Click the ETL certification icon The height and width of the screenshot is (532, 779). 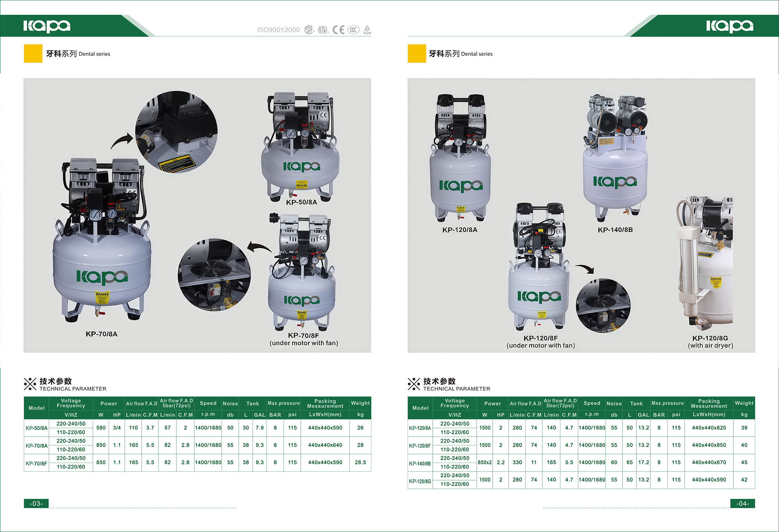coord(323,30)
